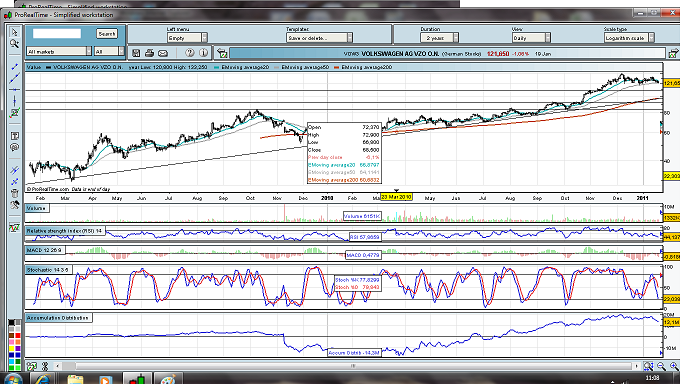Click the information 'i' icon
The image size is (683, 384).
point(203,53)
